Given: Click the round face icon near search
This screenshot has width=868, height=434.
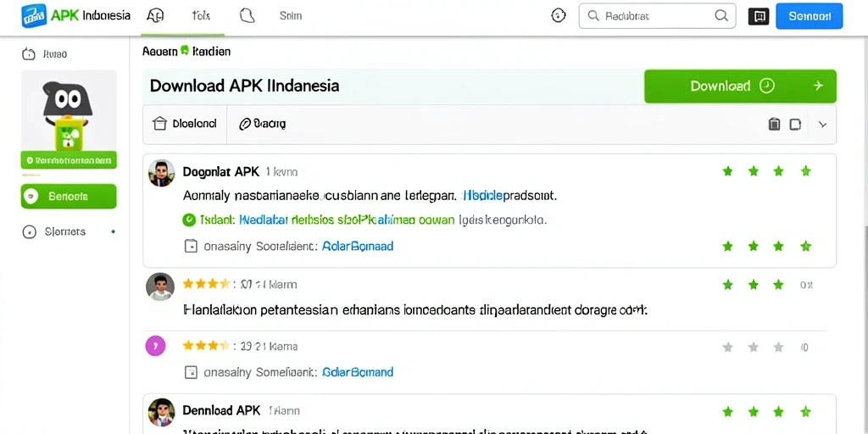Looking at the screenshot, I should (559, 15).
